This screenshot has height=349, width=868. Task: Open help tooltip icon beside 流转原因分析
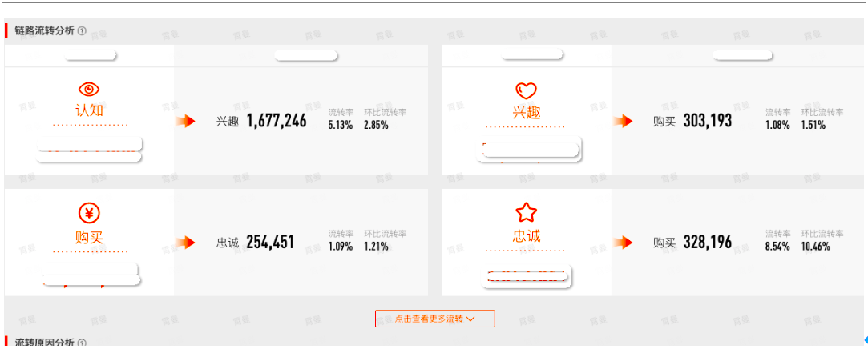(82, 343)
